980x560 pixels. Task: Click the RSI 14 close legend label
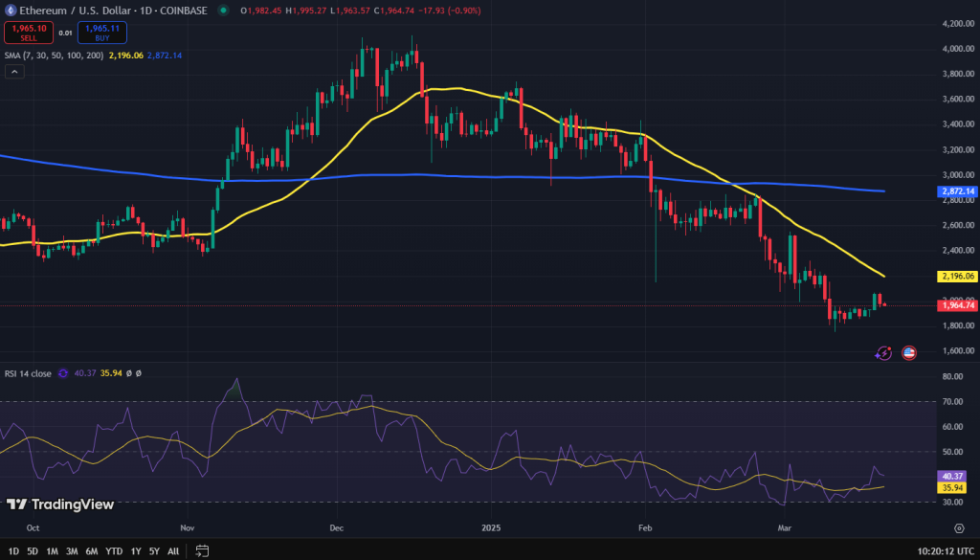click(29, 373)
